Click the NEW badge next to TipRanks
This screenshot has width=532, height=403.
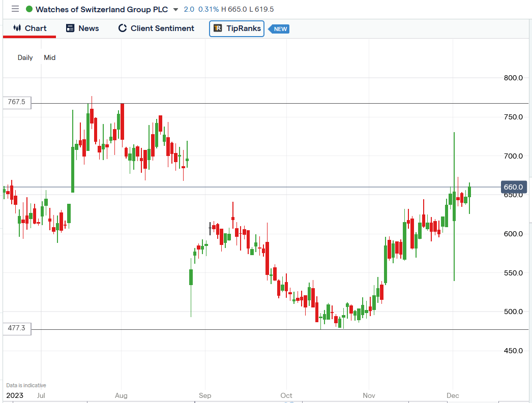(x=279, y=29)
